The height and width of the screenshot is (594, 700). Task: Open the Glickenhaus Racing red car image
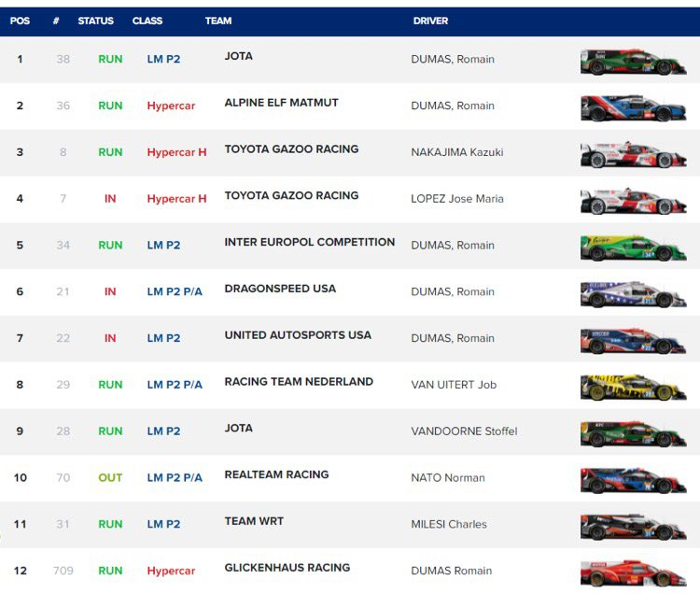633,573
